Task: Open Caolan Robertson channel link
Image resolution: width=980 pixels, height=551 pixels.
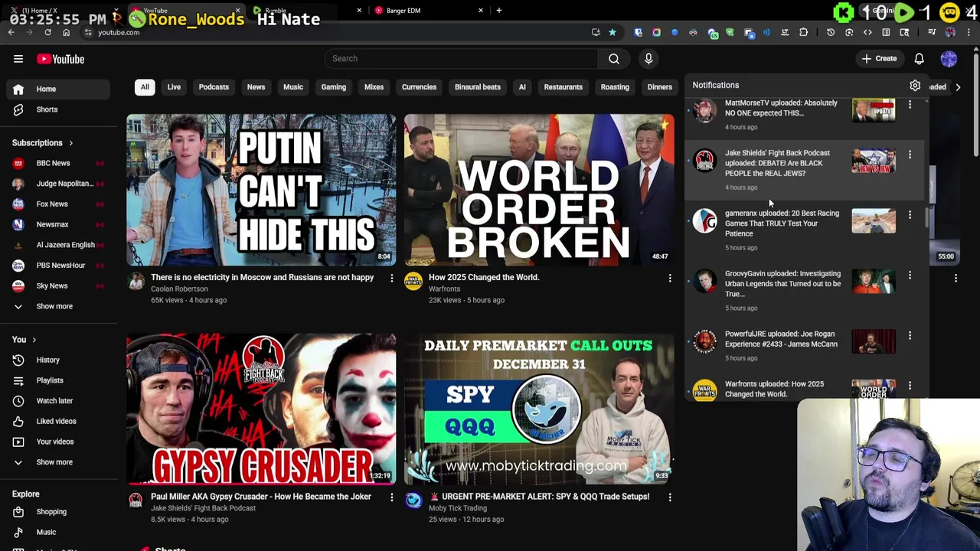Action: click(x=179, y=289)
